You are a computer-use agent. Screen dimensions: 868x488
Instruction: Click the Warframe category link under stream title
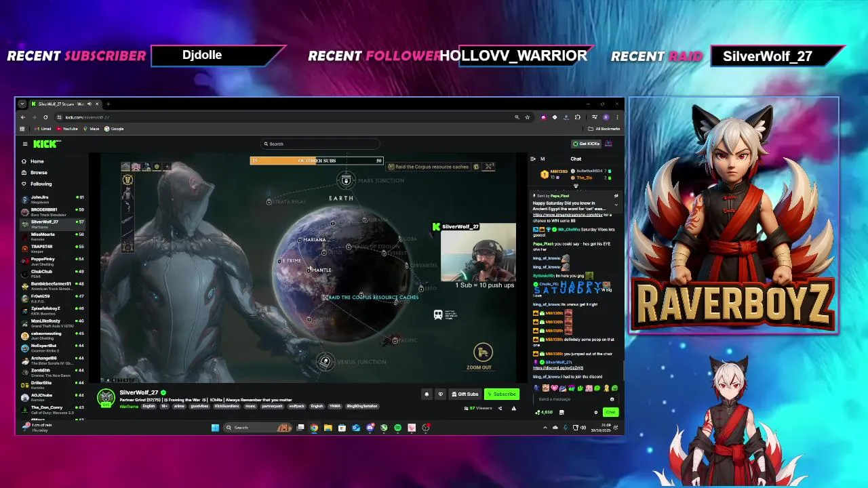(x=127, y=406)
